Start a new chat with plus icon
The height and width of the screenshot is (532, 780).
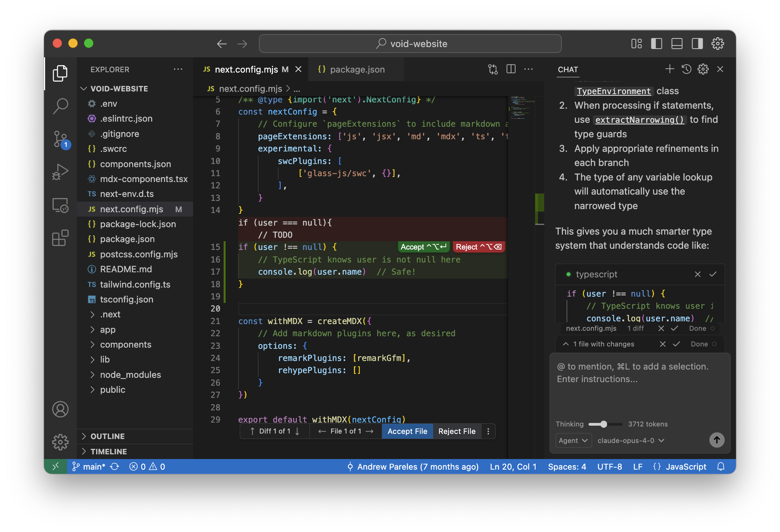[x=670, y=69]
